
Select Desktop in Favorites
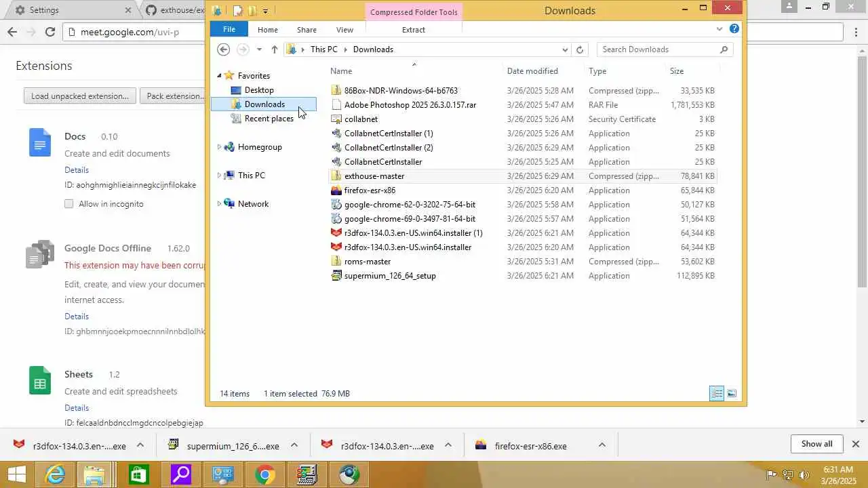(x=259, y=90)
